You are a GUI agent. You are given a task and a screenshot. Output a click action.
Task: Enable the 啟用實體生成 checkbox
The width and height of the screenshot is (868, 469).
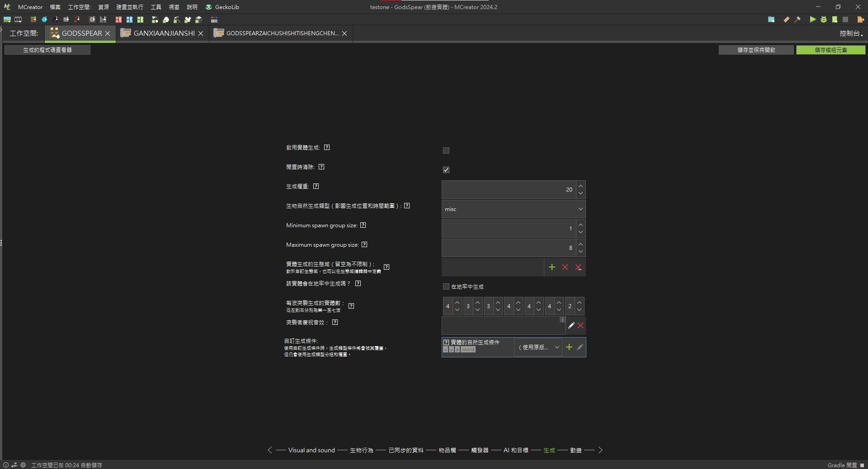click(x=446, y=150)
